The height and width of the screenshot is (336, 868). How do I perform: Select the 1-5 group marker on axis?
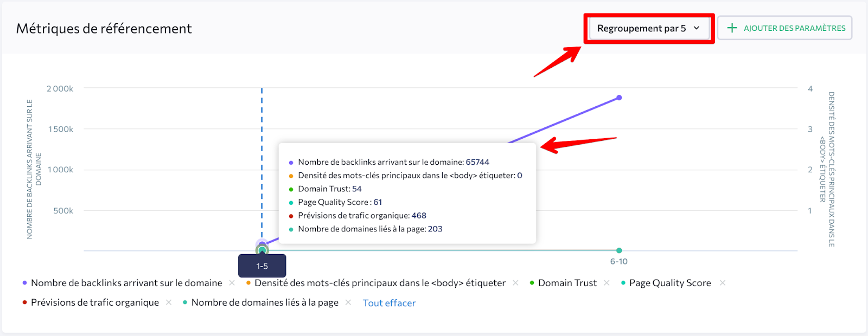[x=262, y=266]
